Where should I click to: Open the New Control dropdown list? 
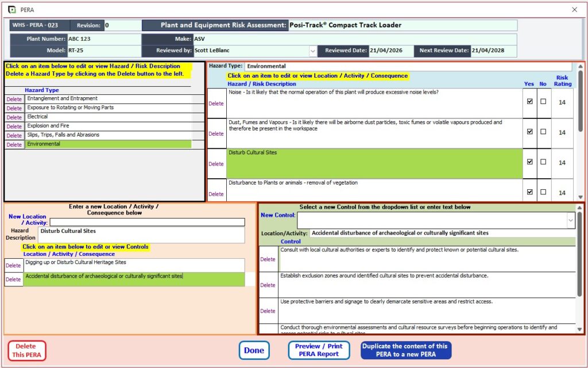tap(571, 220)
